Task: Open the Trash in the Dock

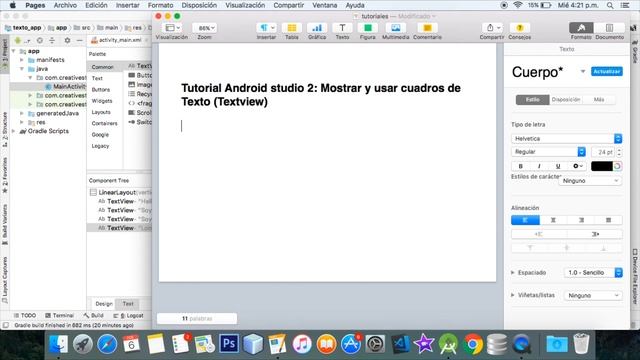Action: [581, 344]
